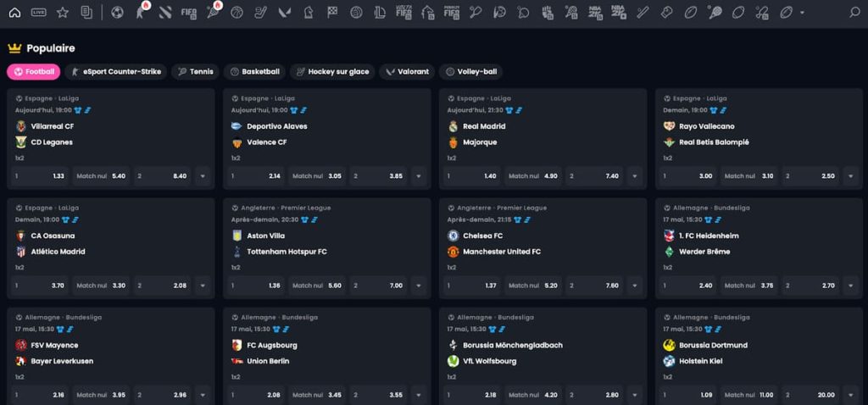Screen dimensions: 868x405
Task: Switch to Hockey sur glace tab
Action: pos(332,71)
